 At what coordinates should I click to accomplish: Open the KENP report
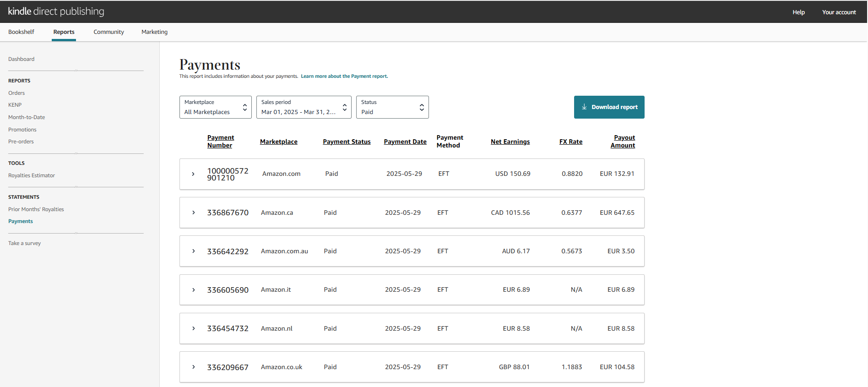point(15,105)
